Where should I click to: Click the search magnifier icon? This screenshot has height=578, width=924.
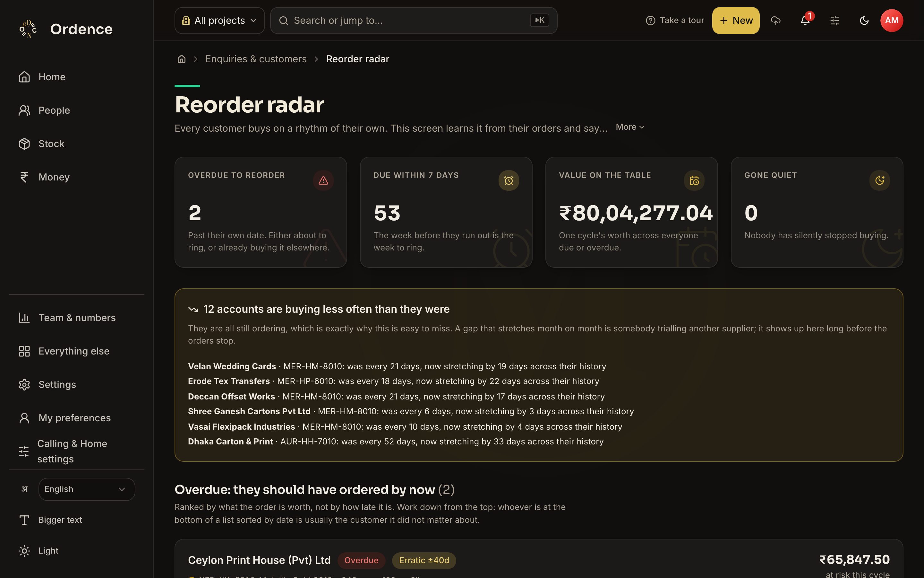283,21
